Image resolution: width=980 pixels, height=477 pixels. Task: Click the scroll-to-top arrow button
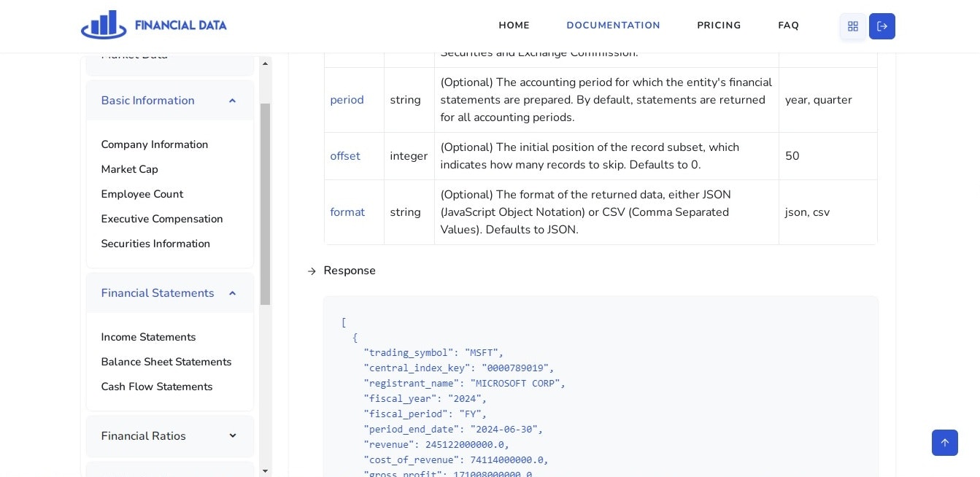945,443
